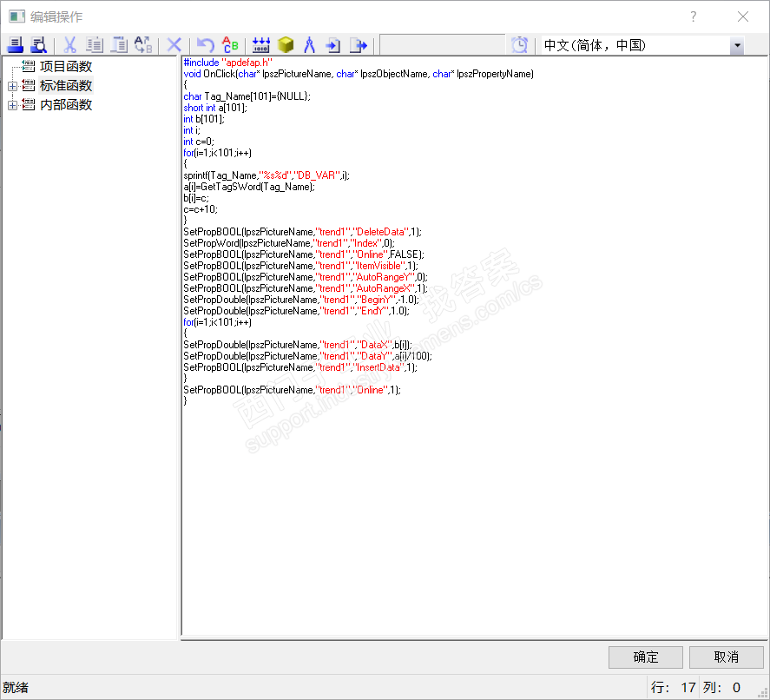Click the X delete icon

[x=174, y=45]
